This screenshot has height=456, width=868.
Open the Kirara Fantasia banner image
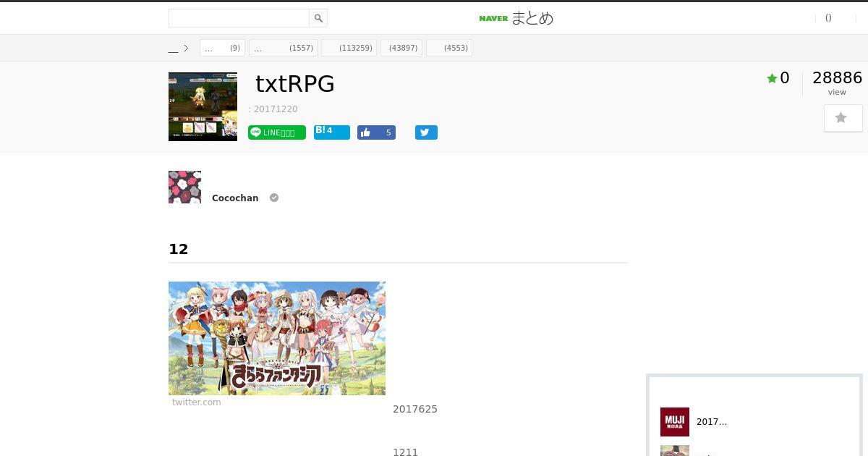[x=277, y=338]
